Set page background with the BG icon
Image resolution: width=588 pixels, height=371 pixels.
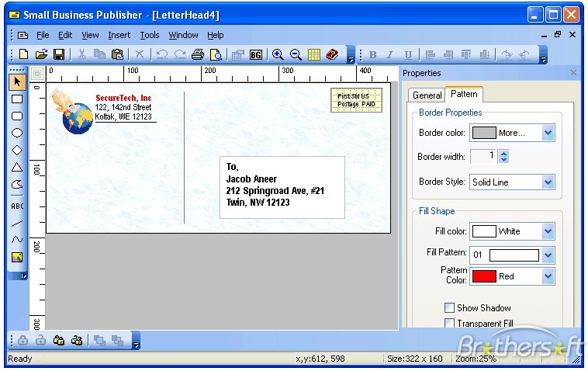coord(256,55)
